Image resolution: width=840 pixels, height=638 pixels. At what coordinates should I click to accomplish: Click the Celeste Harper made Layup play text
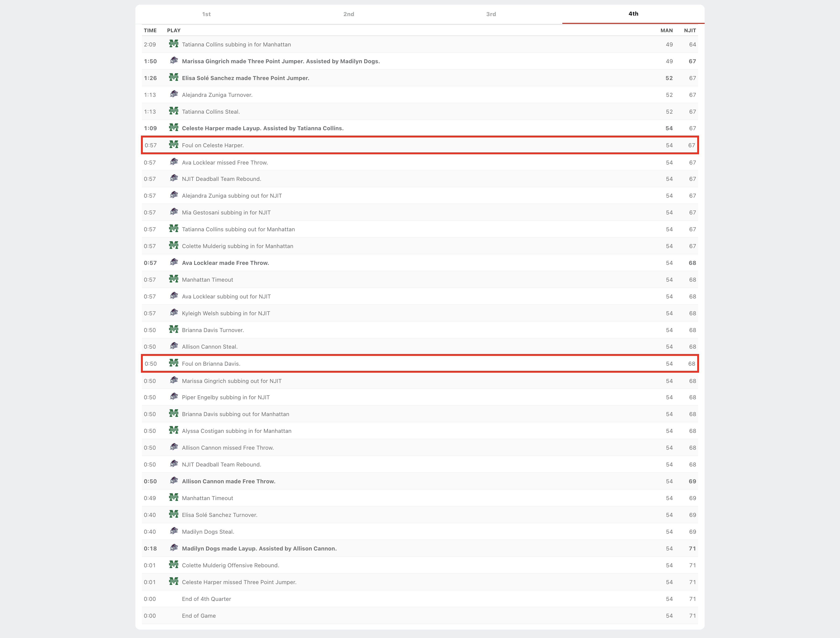click(262, 128)
